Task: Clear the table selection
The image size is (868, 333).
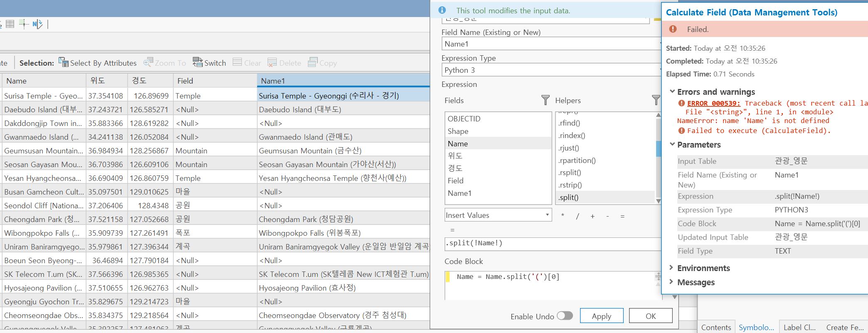Action: click(247, 63)
